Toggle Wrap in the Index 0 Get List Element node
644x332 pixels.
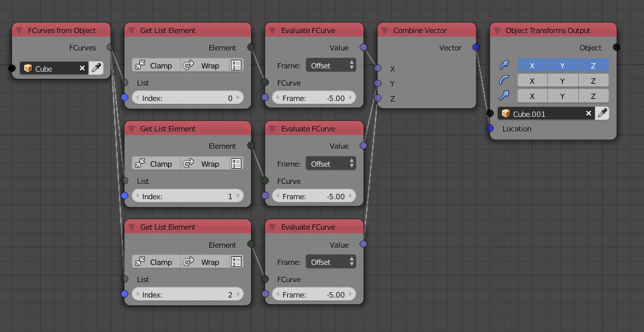coord(205,65)
